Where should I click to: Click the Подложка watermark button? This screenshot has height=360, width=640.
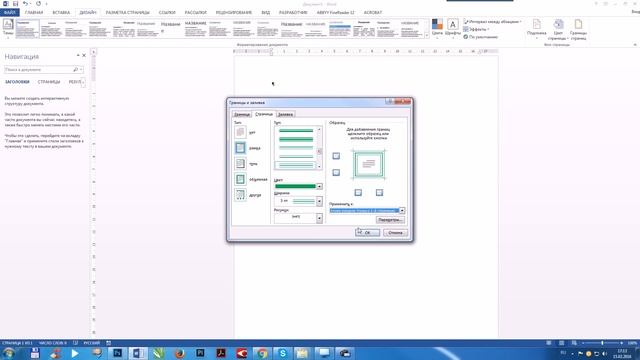(536, 29)
